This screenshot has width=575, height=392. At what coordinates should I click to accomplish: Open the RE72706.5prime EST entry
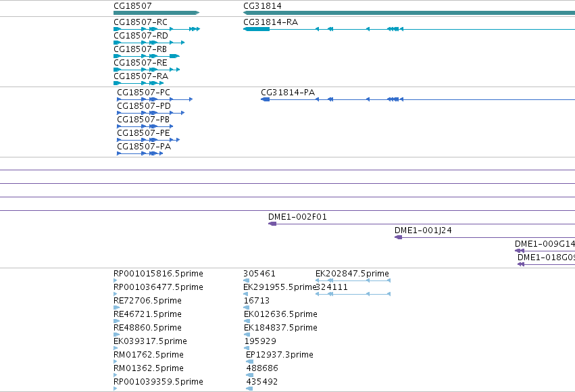147,301
